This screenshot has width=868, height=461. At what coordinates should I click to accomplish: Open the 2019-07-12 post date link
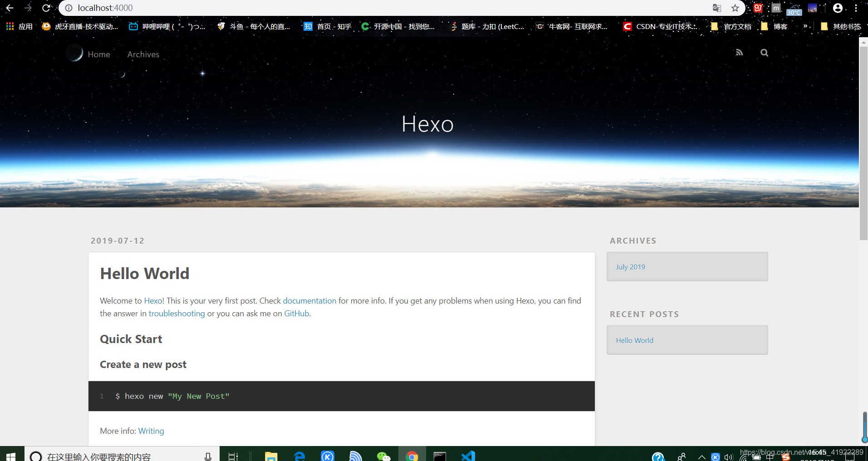click(118, 240)
